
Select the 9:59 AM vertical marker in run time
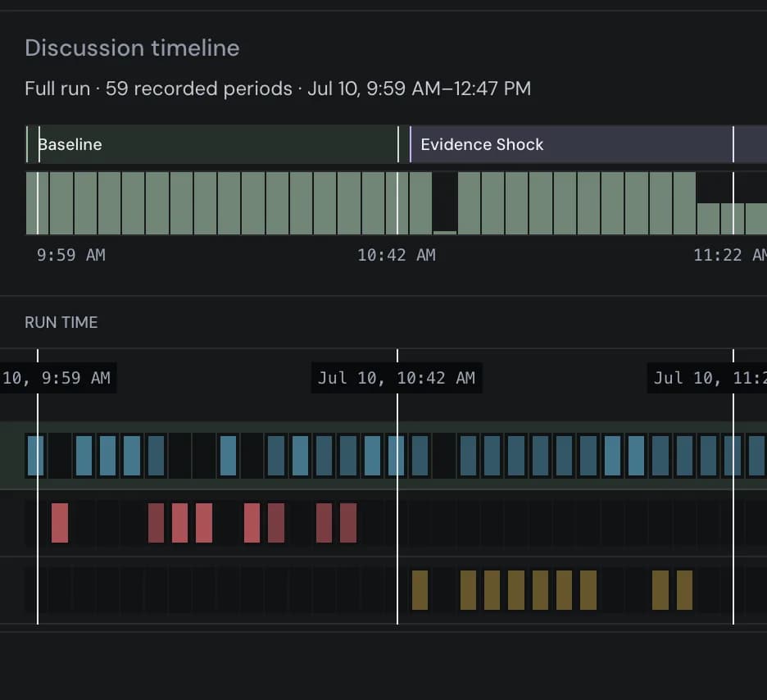[x=38, y=487]
